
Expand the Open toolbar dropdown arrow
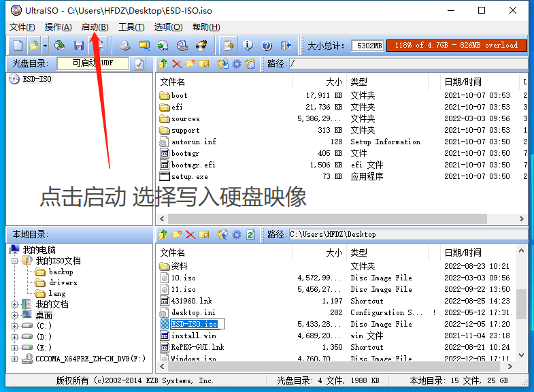coord(45,46)
